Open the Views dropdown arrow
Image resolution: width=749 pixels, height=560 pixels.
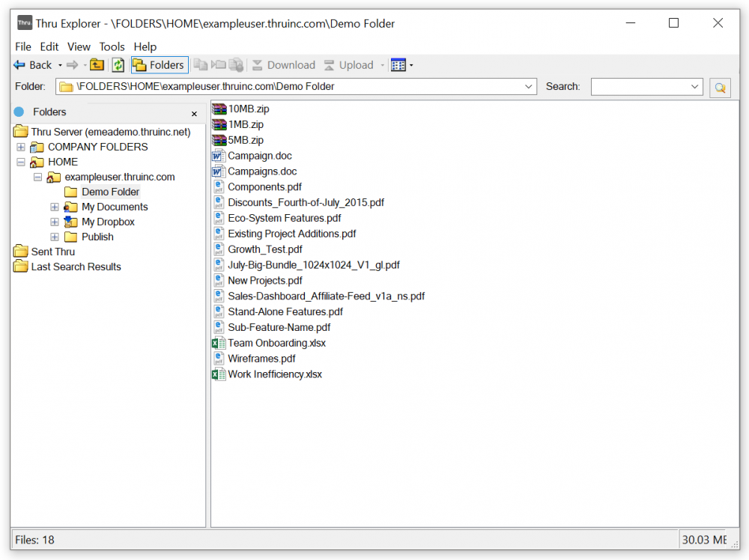411,65
